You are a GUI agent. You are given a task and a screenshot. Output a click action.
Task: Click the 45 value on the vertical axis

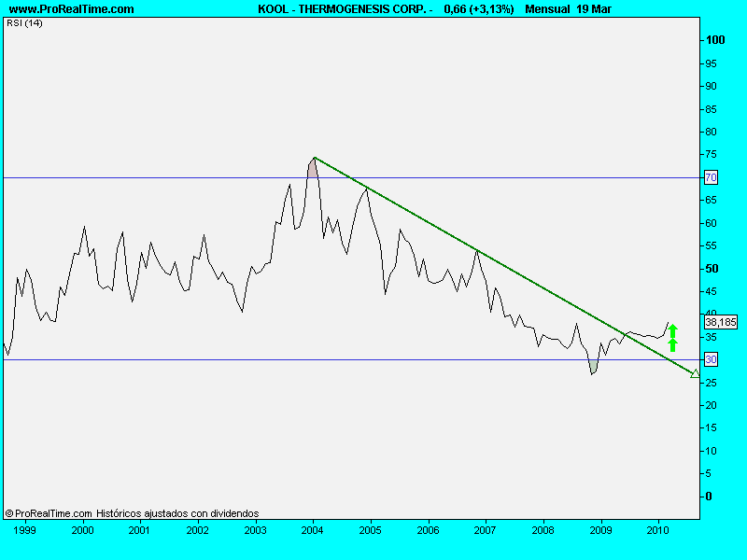point(711,291)
